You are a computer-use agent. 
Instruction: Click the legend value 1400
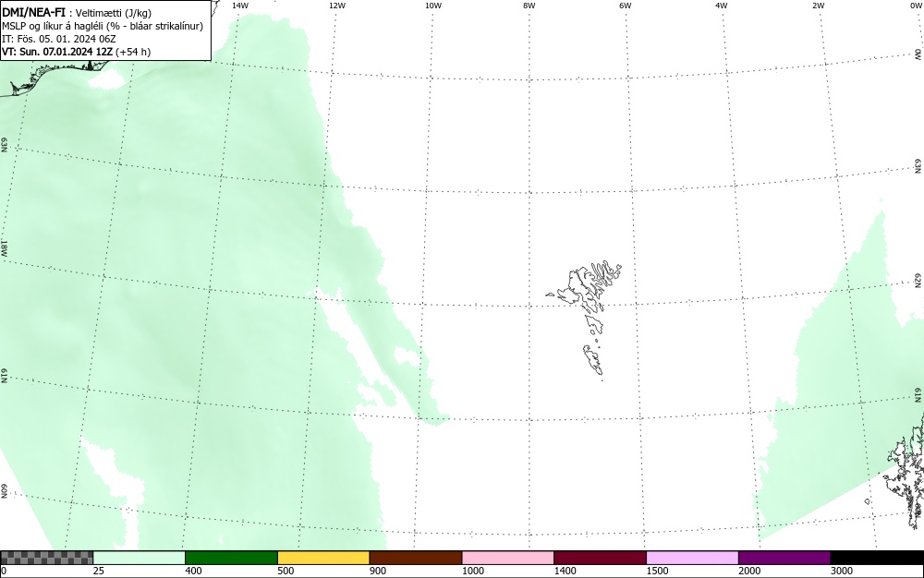tap(565, 571)
